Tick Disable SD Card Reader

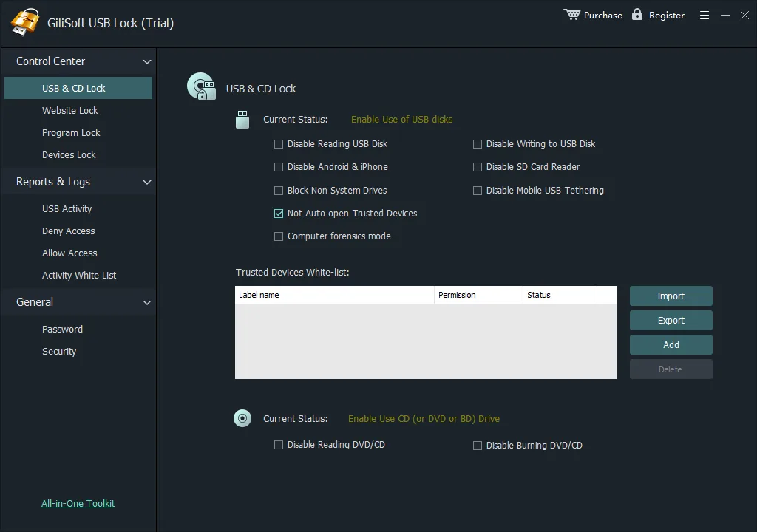point(478,167)
